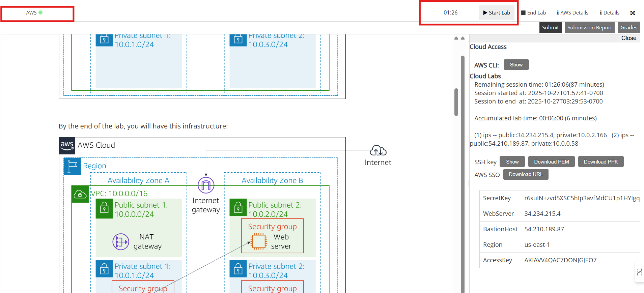644x293 pixels.
Task: Click the NAT gateway icon
Action: [x=121, y=242]
